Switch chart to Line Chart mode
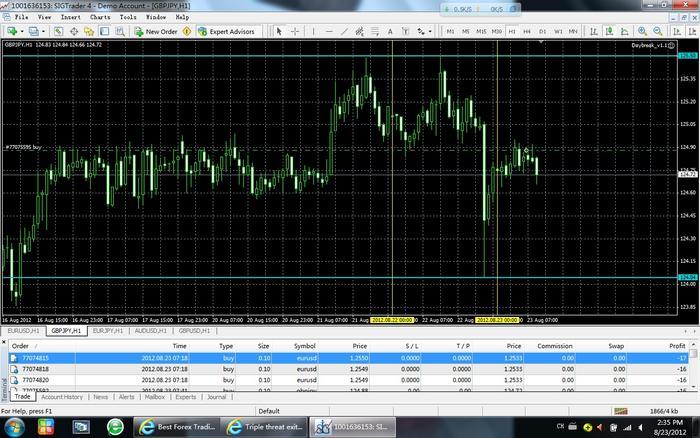 (x=625, y=31)
